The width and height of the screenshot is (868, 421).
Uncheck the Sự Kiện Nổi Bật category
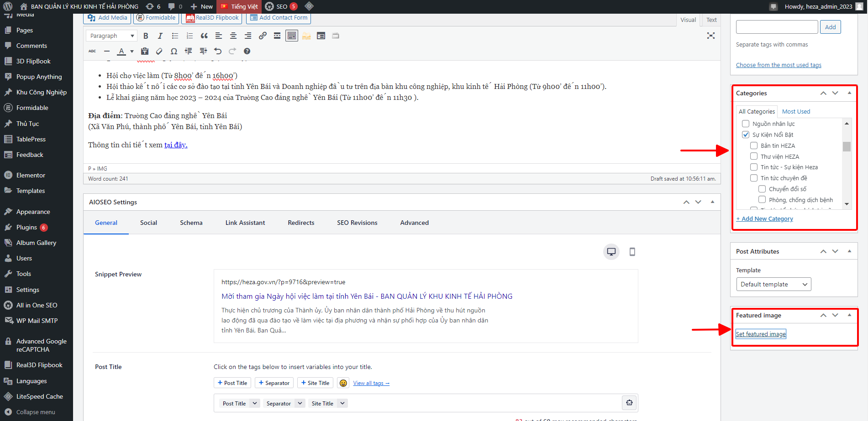(x=746, y=135)
